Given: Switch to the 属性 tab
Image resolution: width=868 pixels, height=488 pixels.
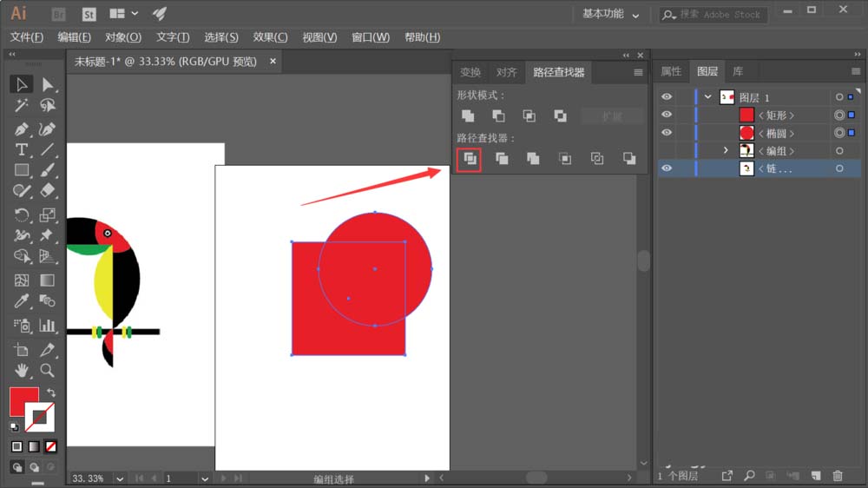Looking at the screenshot, I should click(x=671, y=71).
